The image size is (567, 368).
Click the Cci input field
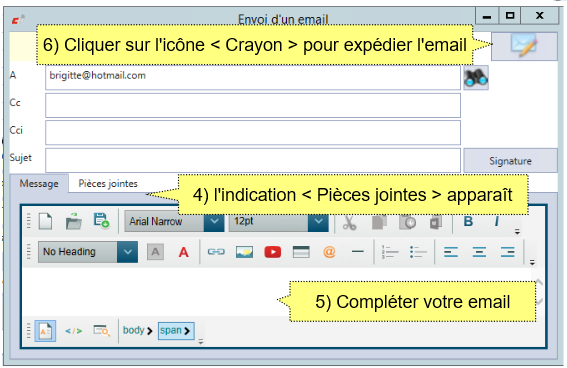253,133
